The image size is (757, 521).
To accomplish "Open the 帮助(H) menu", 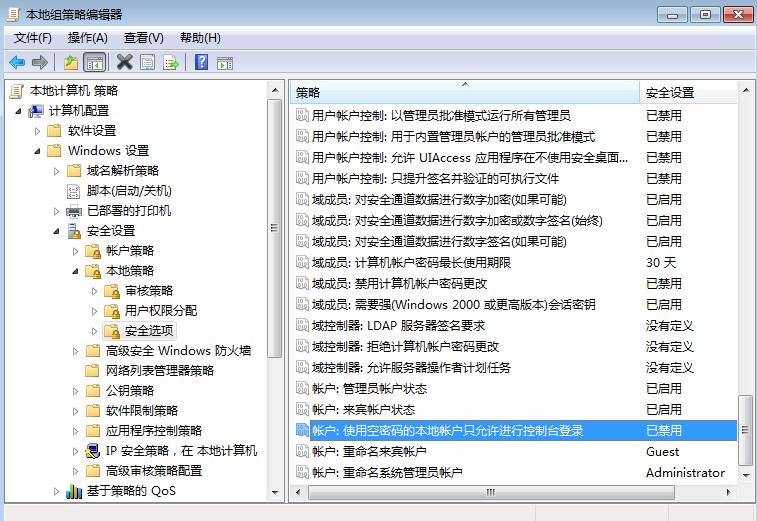I will pos(200,37).
